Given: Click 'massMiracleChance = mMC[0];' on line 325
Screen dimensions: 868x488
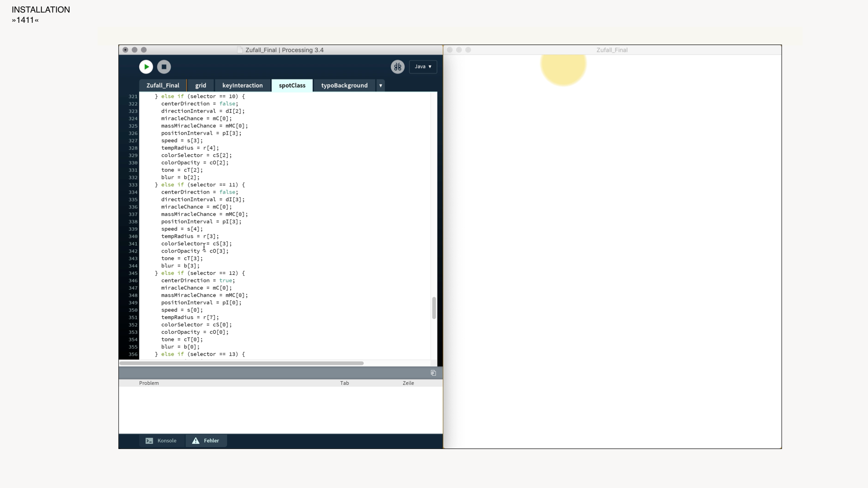Looking at the screenshot, I should (205, 126).
